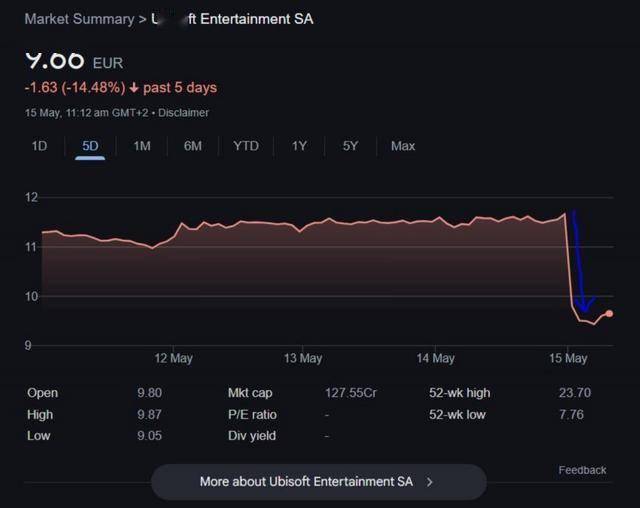Open the Max range chart
This screenshot has width=640, height=508.
click(403, 146)
